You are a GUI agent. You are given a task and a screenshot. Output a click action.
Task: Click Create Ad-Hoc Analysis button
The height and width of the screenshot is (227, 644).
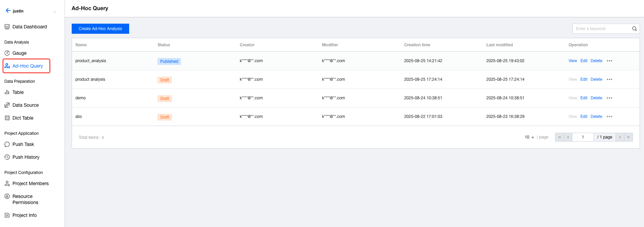point(100,29)
